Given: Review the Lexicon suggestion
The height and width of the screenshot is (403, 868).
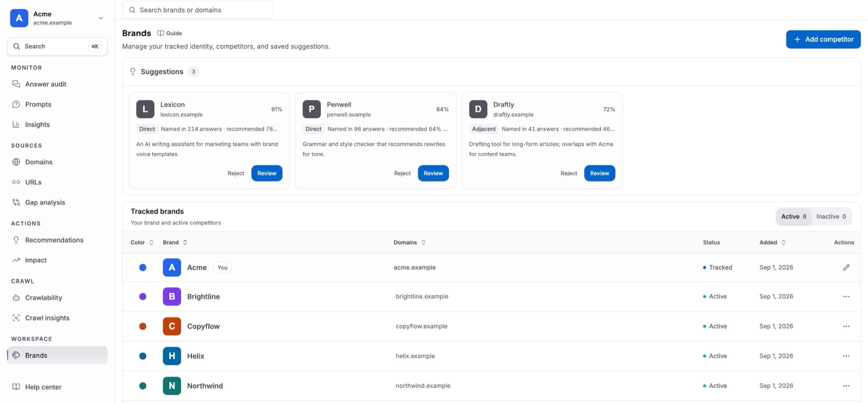Looking at the screenshot, I should click(x=266, y=173).
